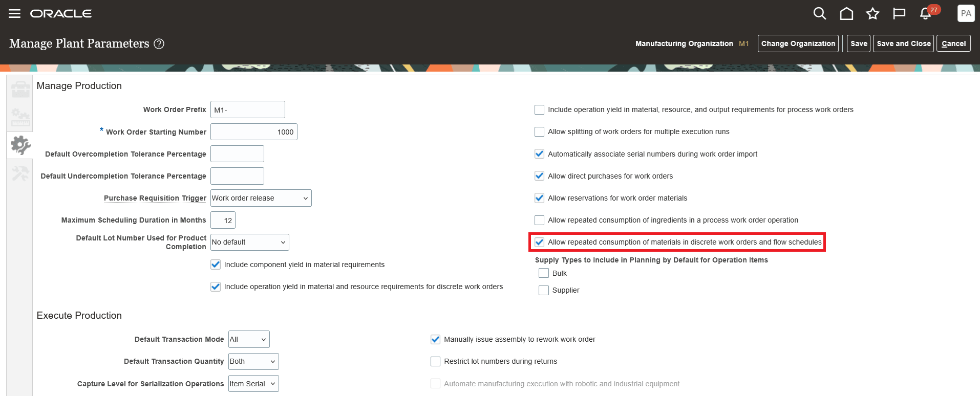Click the search magnifier icon
Viewport: 980px width, 396px height.
819,14
